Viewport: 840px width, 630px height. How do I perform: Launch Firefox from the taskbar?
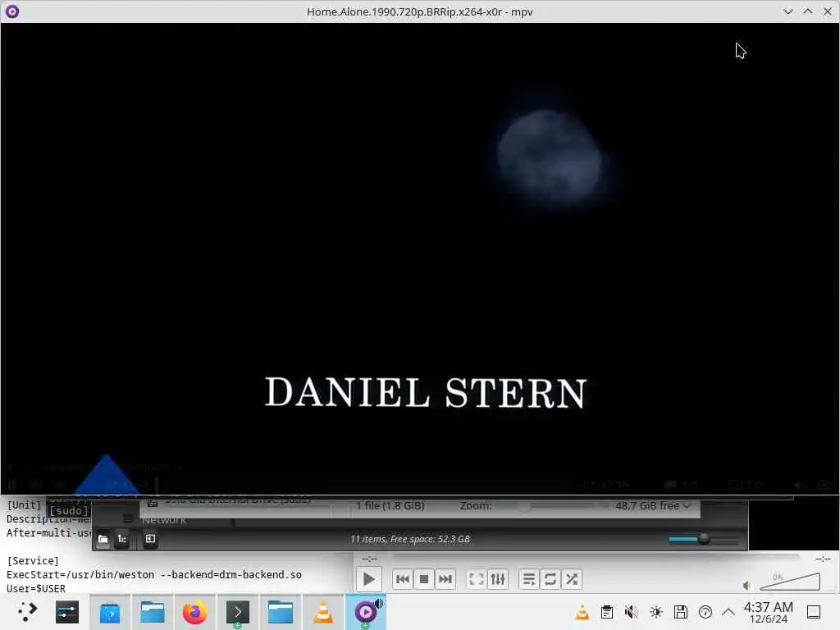[x=195, y=612]
